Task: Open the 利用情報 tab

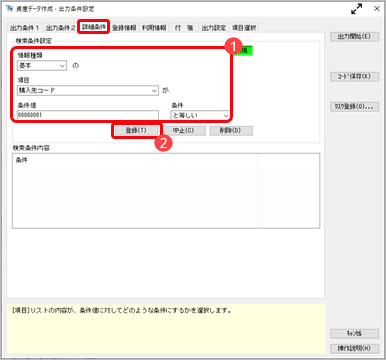Action: pos(154,28)
